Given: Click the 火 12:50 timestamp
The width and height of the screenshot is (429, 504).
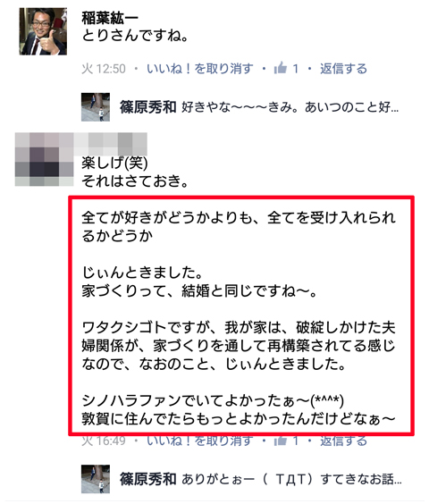Looking at the screenshot, I should (x=104, y=69).
